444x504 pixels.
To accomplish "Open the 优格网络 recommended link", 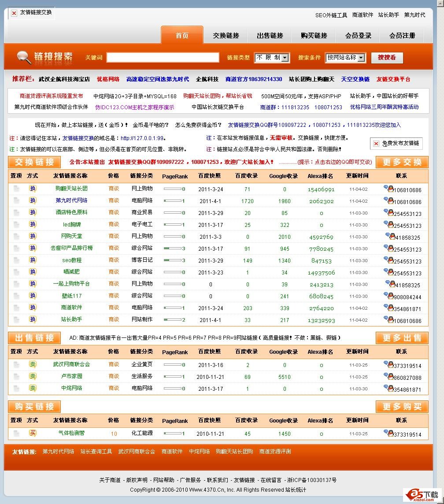I will pyautogui.click(x=108, y=79).
